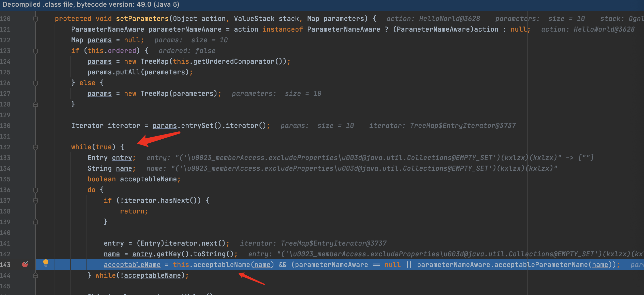Click acceptableParameterName call on line 143

(541, 265)
